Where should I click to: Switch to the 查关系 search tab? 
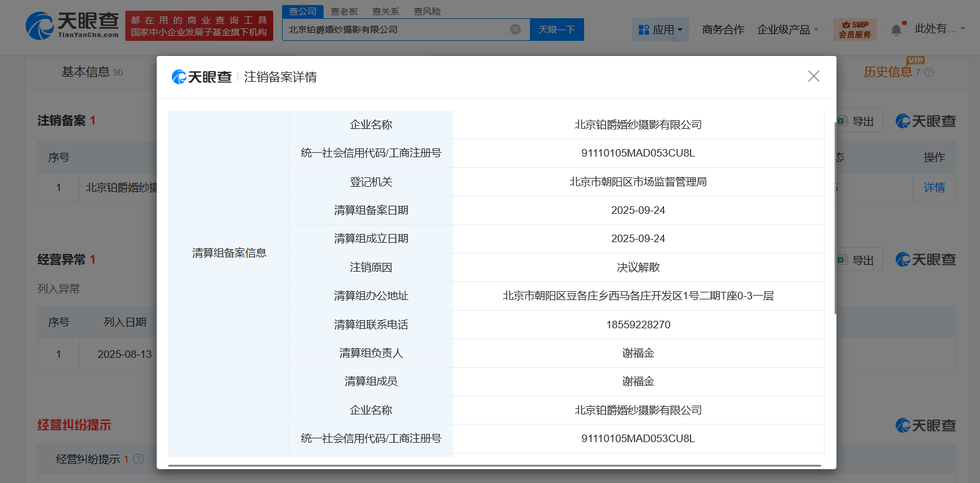pyautogui.click(x=385, y=11)
